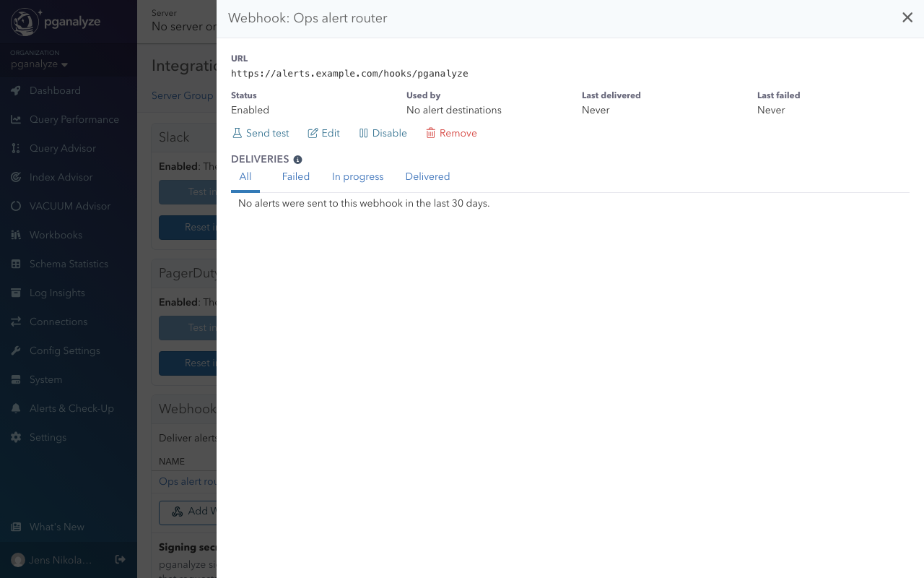This screenshot has width=924, height=578.
Task: Click the Schema Statistics table icon
Action: [x=16, y=264]
